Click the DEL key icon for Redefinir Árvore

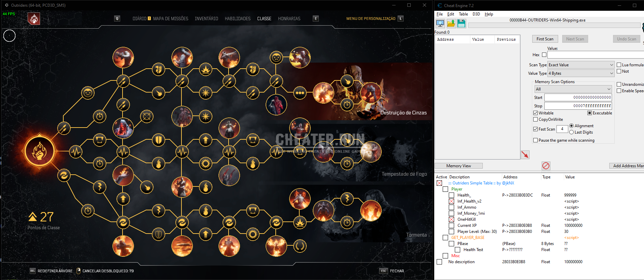(x=33, y=271)
